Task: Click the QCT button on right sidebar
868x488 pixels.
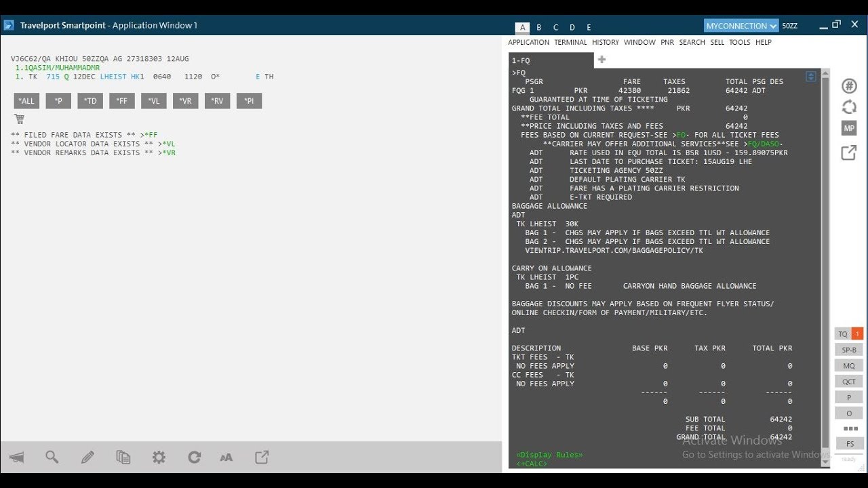Action: click(849, 382)
